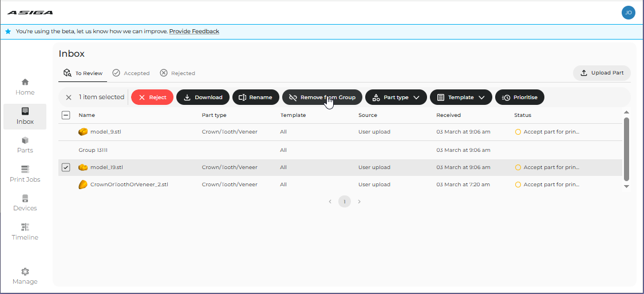This screenshot has width=644, height=294.
Task: Switch to the To Review tab
Action: (82, 73)
